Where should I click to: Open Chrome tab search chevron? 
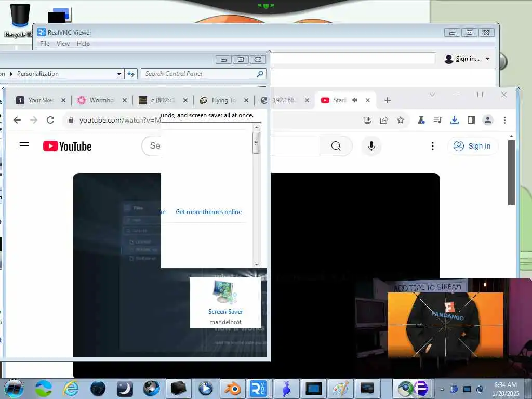(432, 95)
